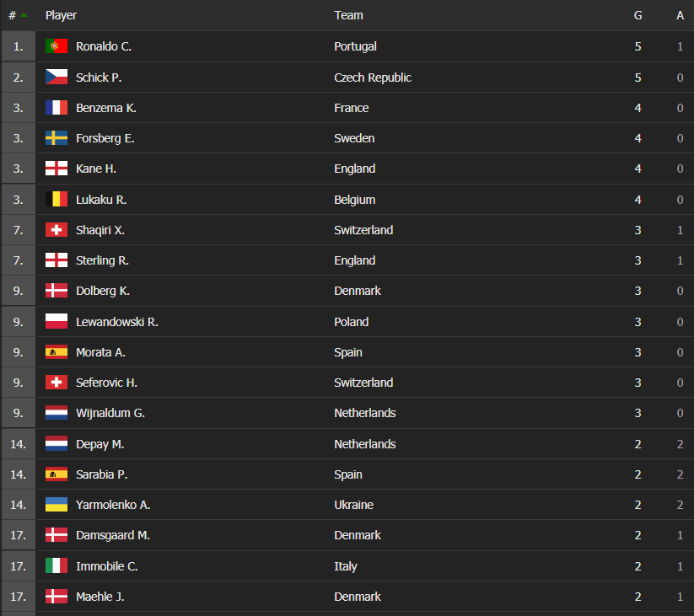The height and width of the screenshot is (616, 694).
Task: Click the Belgium flag beside Lukaku
Action: pyautogui.click(x=56, y=200)
